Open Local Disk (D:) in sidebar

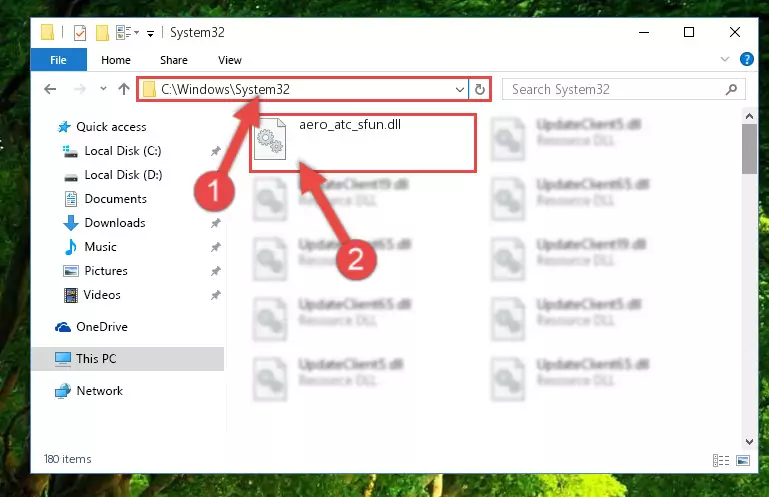pyautogui.click(x=123, y=175)
